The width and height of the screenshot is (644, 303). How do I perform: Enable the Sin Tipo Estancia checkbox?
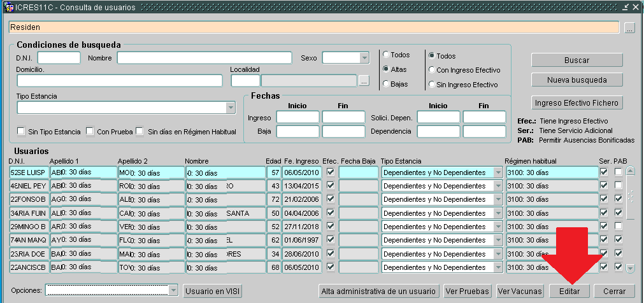21,132
